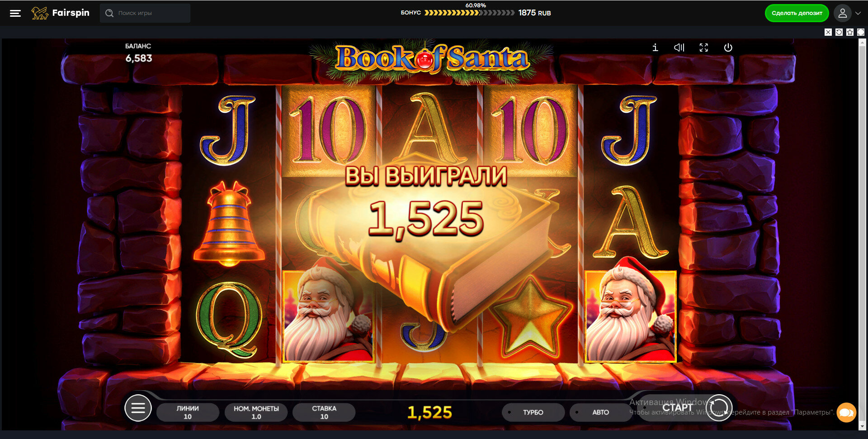Open Fairspin main hamburger menu
Viewport: 868px width, 439px height.
click(15, 13)
